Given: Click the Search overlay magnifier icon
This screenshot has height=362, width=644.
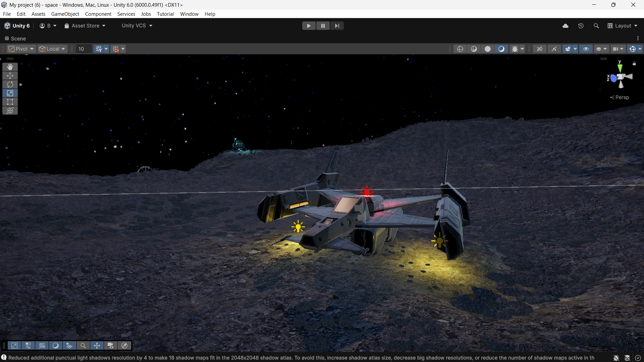Looking at the screenshot, I should coord(83,346).
